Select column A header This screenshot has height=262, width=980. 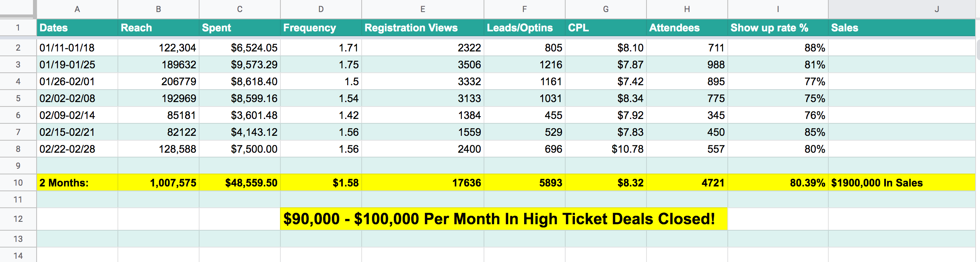(x=77, y=9)
